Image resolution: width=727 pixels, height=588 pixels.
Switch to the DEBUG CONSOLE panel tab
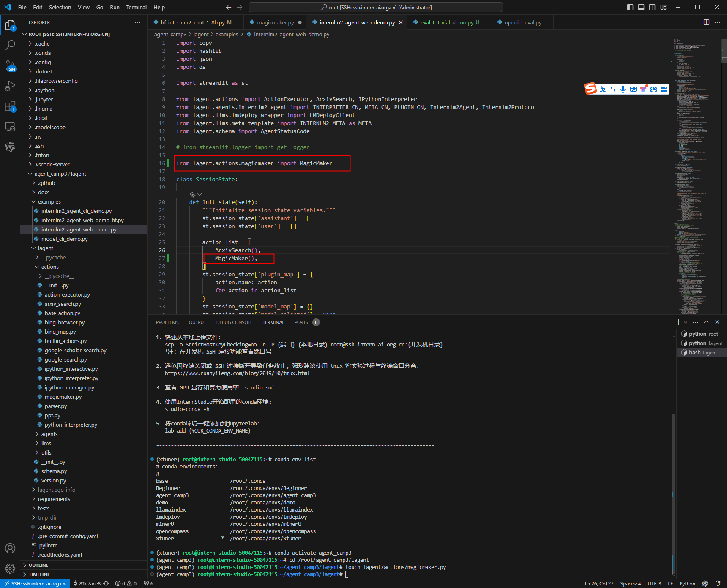click(235, 322)
